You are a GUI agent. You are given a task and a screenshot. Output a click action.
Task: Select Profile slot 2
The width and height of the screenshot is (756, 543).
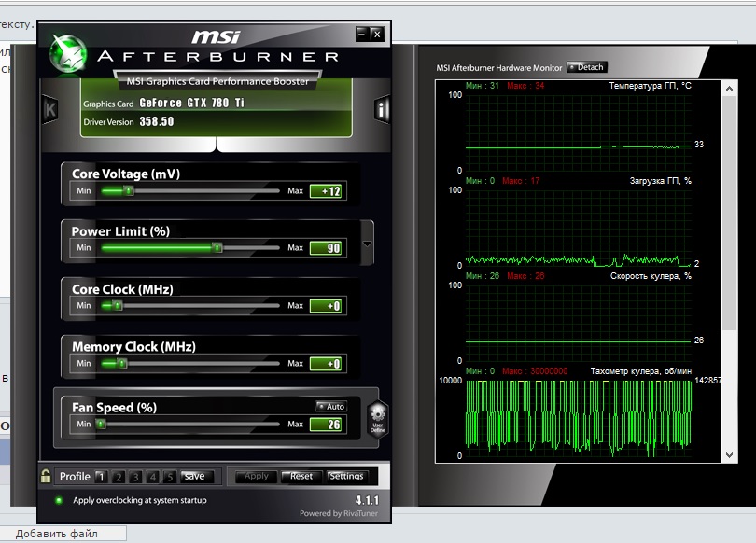click(119, 477)
